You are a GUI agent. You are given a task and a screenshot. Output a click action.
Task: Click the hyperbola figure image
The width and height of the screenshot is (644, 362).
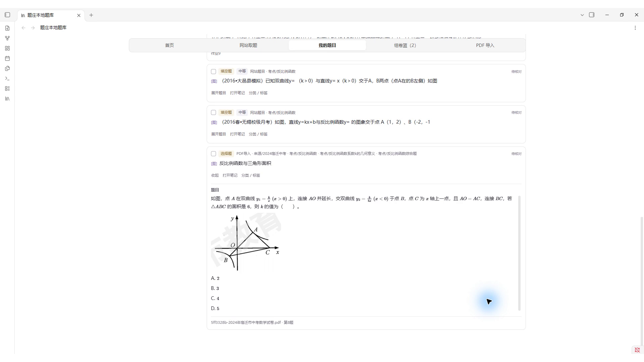point(247,242)
